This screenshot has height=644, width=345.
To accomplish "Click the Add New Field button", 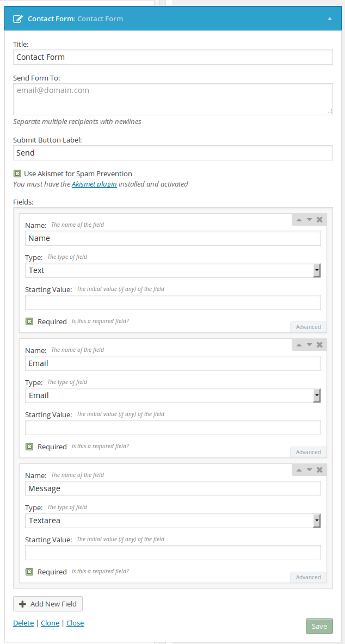I will point(48,604).
